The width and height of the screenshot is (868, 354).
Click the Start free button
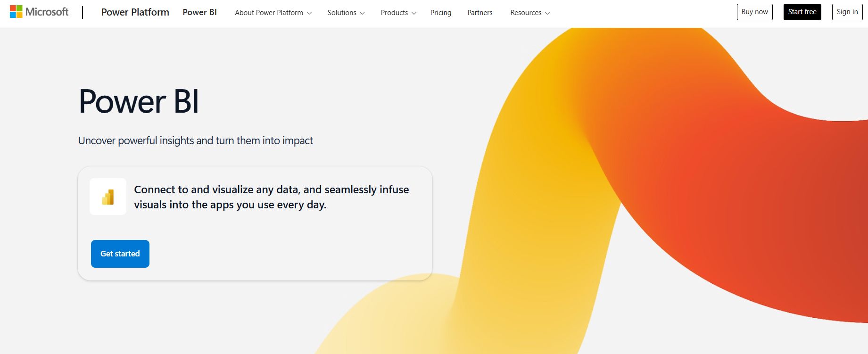coord(802,12)
